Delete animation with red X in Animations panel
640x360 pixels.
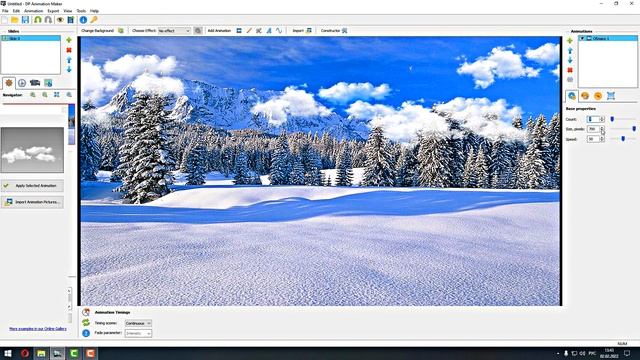[x=570, y=70]
